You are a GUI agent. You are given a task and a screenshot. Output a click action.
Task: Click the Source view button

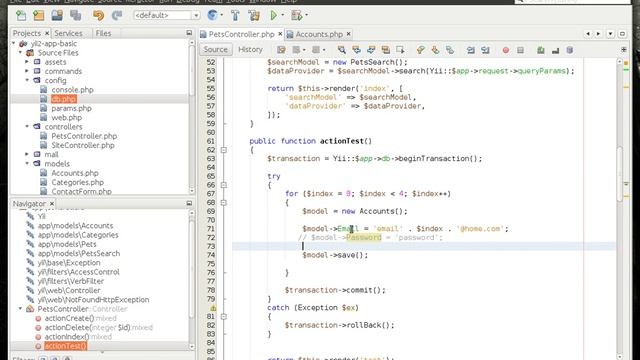[x=216, y=49]
